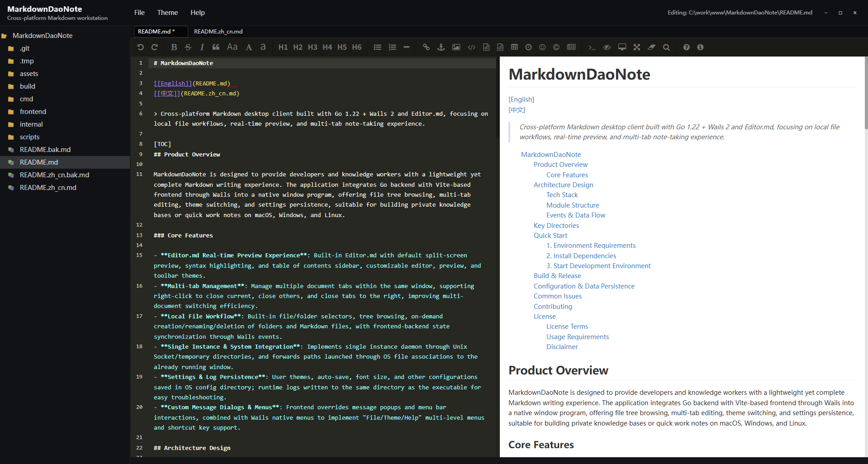Screen dimensions: 868x464
Task: Toggle preview visibility with the eye icon
Action: coord(607,47)
